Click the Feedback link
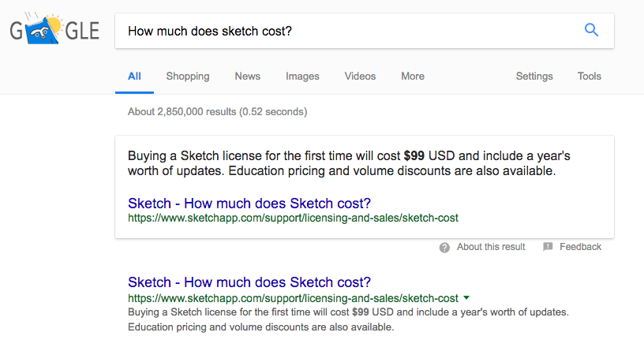The height and width of the screenshot is (351, 644). click(x=580, y=247)
